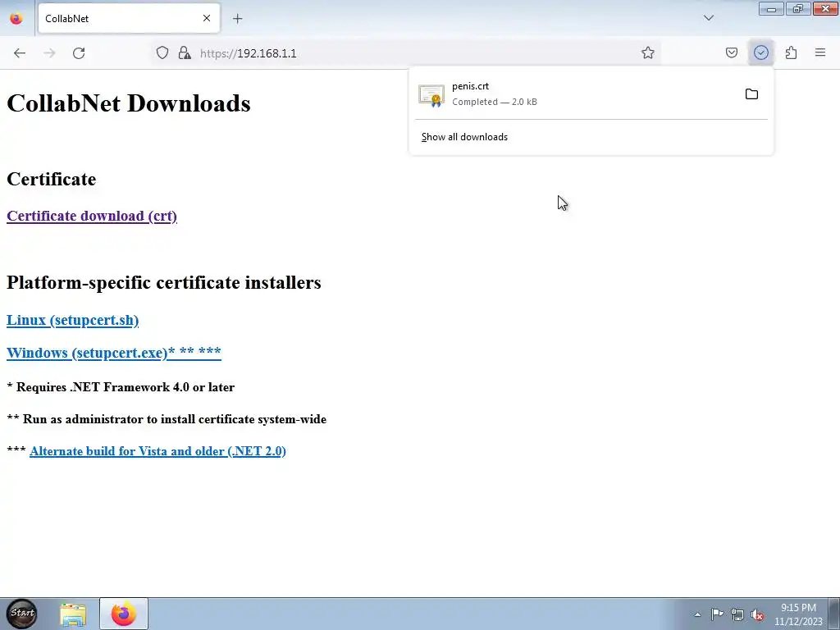The image size is (840, 630).
Task: Open tracking protection shield icon
Action: [x=162, y=52]
